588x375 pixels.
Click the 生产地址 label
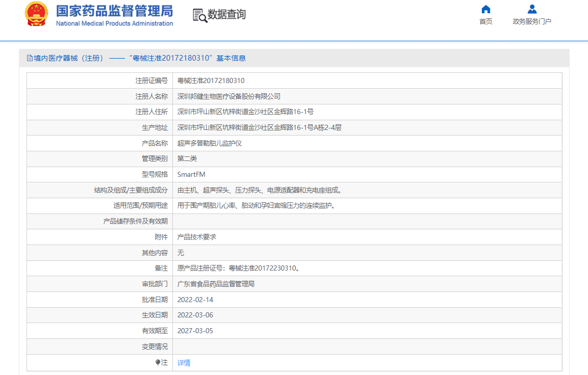(x=155, y=127)
